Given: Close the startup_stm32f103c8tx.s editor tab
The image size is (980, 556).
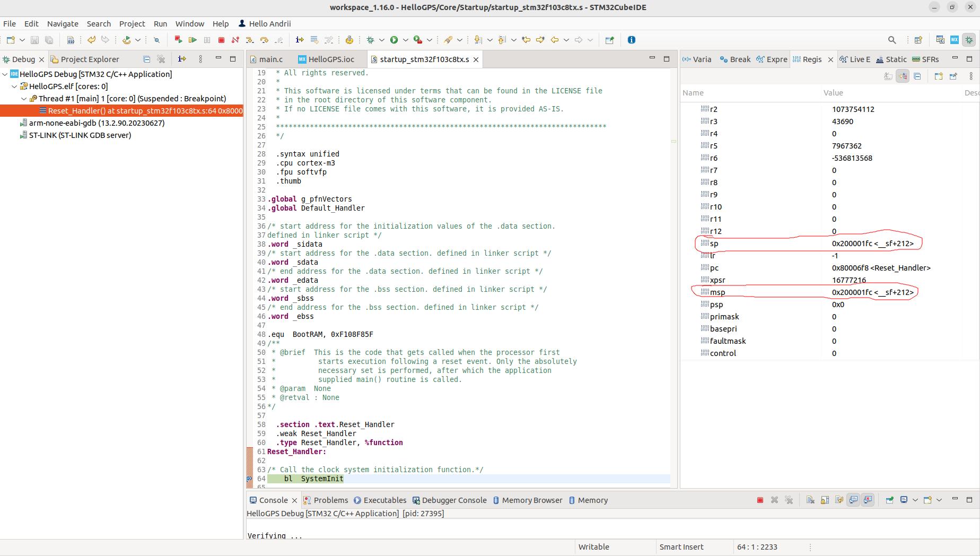Looking at the screenshot, I should 476,59.
